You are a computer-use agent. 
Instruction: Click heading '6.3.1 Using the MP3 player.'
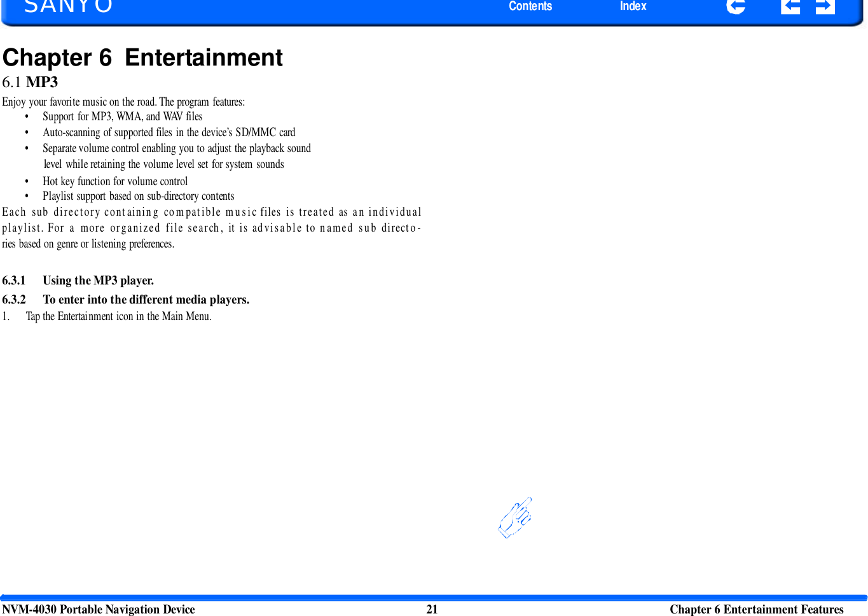pyautogui.click(x=78, y=281)
